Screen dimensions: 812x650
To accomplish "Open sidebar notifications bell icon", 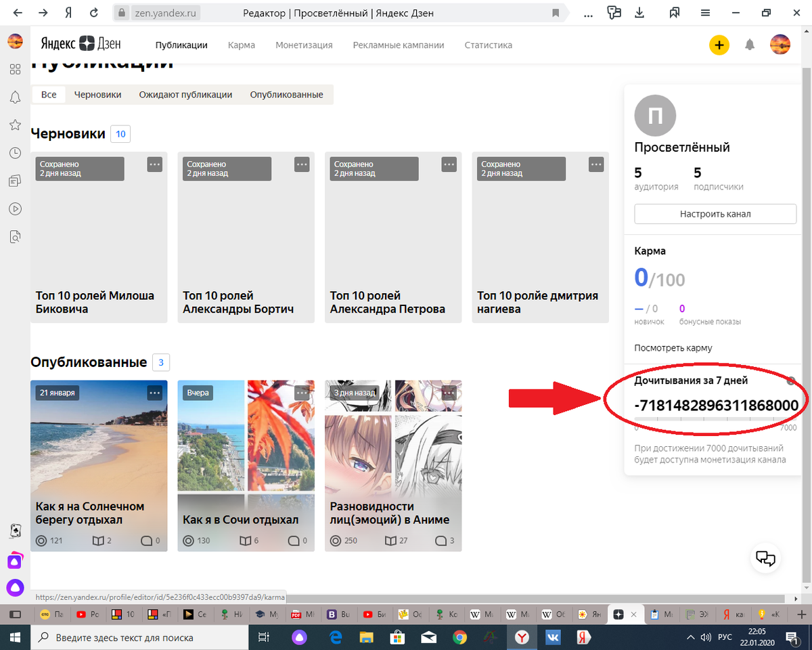I will coord(15,97).
